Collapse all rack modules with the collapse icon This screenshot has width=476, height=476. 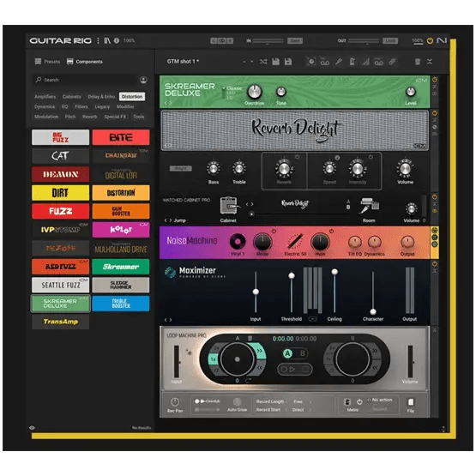[x=430, y=62]
